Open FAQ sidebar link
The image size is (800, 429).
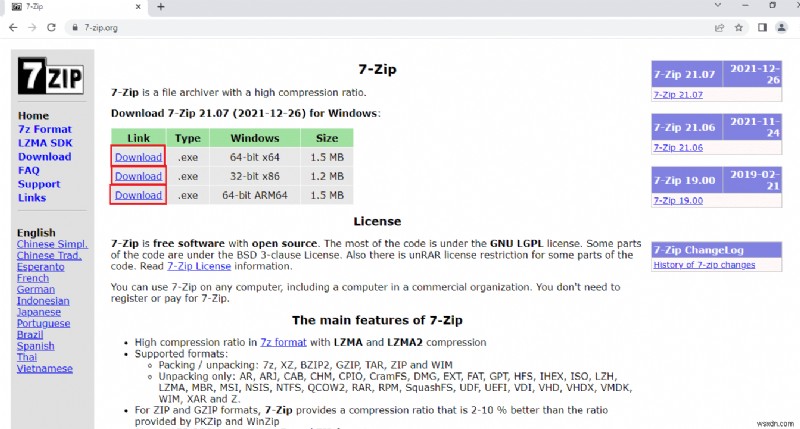(x=29, y=170)
